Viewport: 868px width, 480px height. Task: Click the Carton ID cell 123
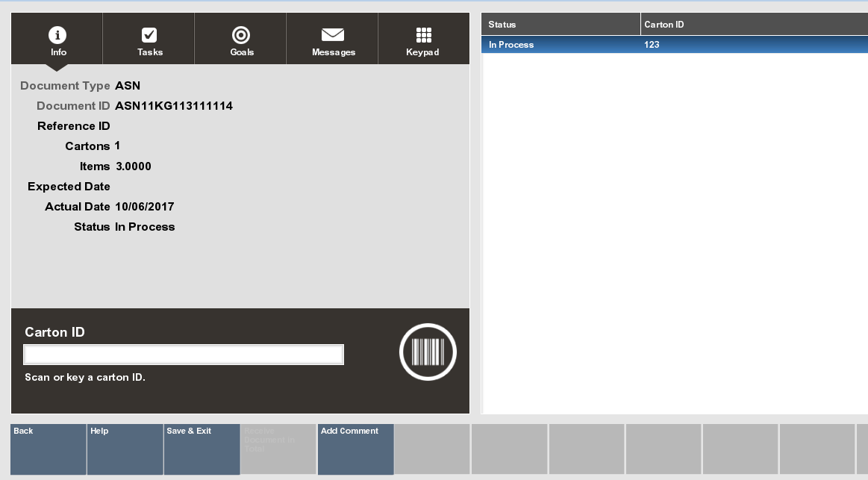[x=652, y=45]
